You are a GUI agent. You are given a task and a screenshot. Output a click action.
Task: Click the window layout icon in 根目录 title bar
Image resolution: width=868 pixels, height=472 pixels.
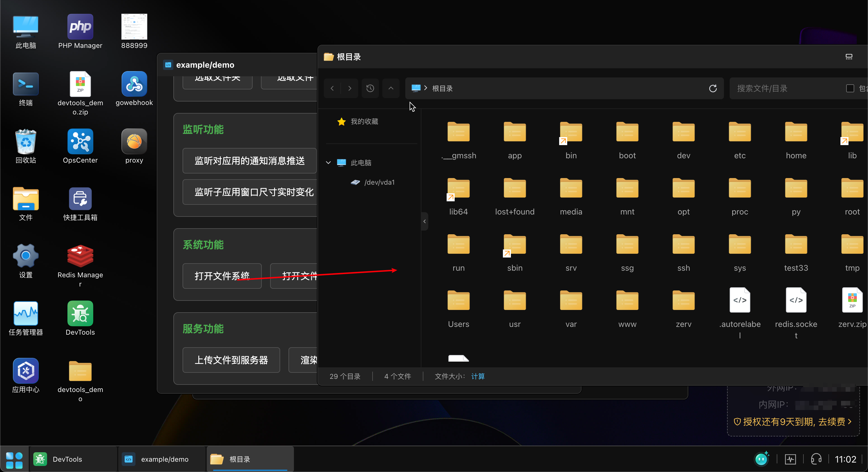[849, 56]
